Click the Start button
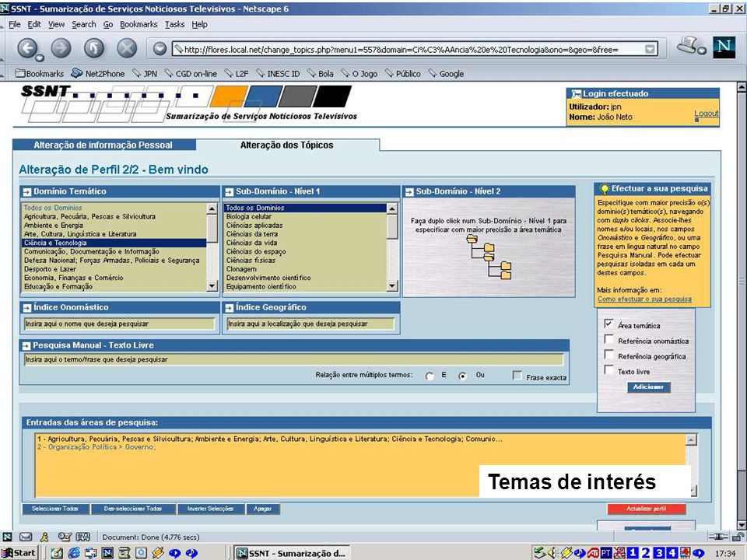This screenshot has width=747, height=560. pyautogui.click(x=19, y=553)
